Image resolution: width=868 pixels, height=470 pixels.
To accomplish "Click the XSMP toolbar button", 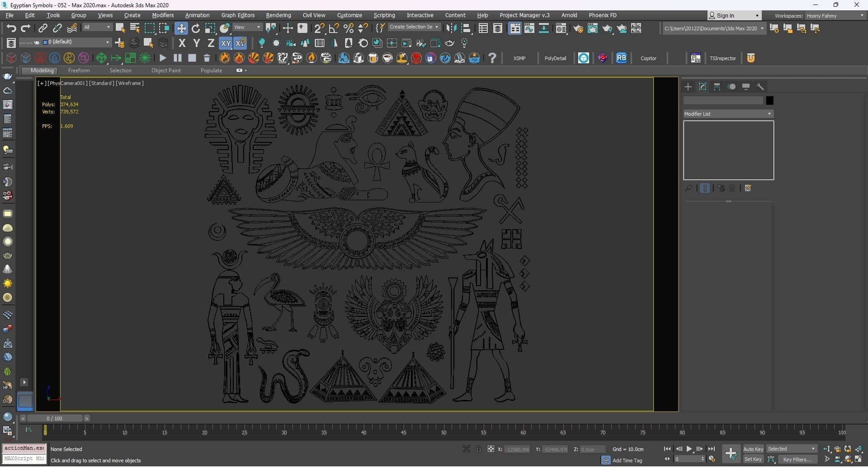I will pos(519,58).
